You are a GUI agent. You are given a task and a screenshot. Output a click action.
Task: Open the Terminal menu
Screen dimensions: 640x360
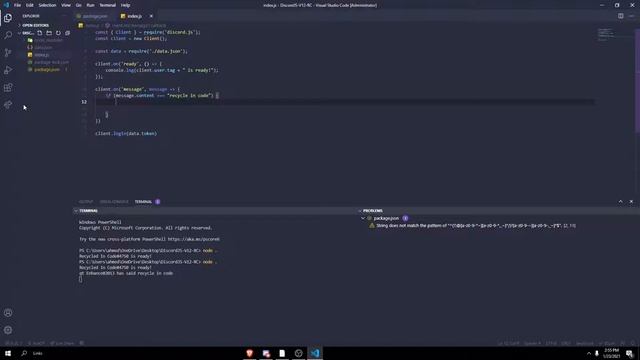[x=107, y=5]
